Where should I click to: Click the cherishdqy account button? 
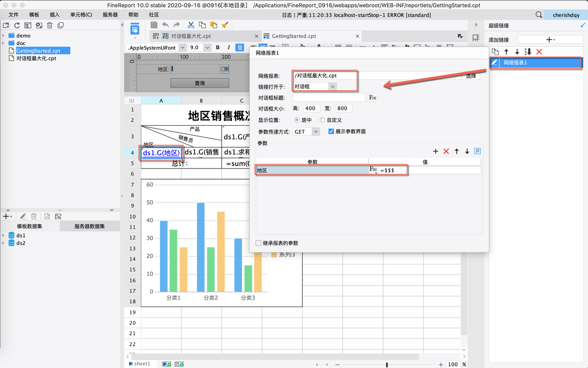pos(566,15)
